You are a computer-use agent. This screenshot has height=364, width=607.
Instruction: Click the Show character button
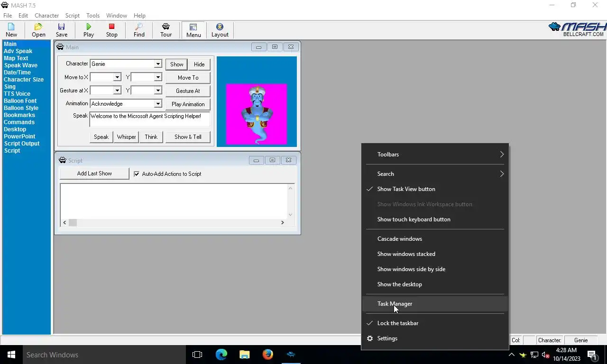pyautogui.click(x=177, y=64)
